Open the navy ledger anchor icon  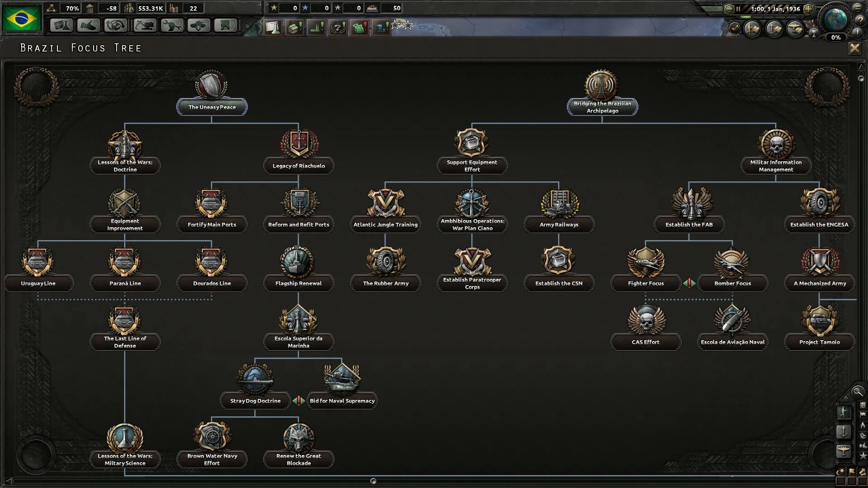[774, 29]
